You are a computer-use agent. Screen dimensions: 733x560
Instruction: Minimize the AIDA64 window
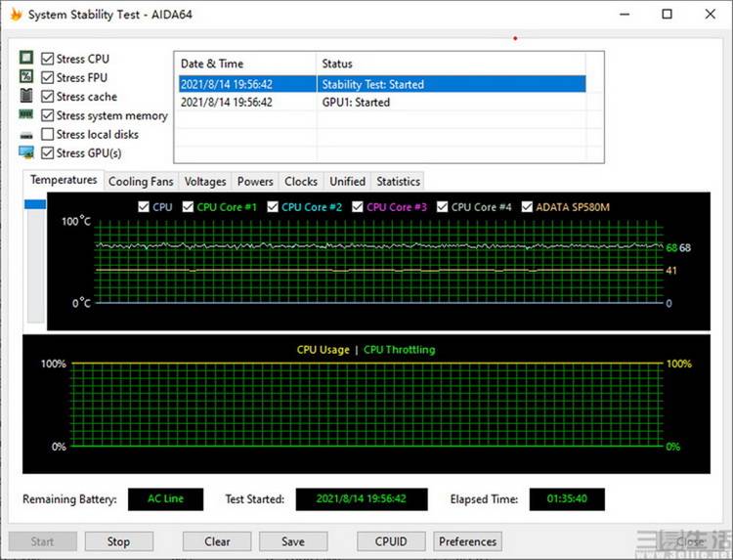click(x=625, y=14)
